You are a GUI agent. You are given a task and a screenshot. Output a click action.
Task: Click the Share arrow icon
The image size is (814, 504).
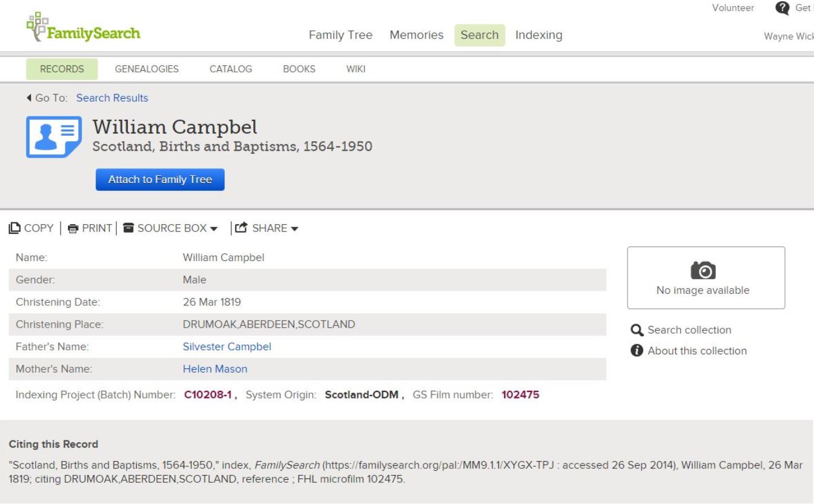(241, 228)
